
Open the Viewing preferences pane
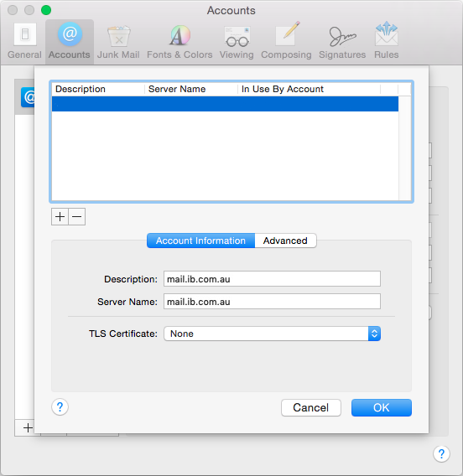tap(237, 41)
